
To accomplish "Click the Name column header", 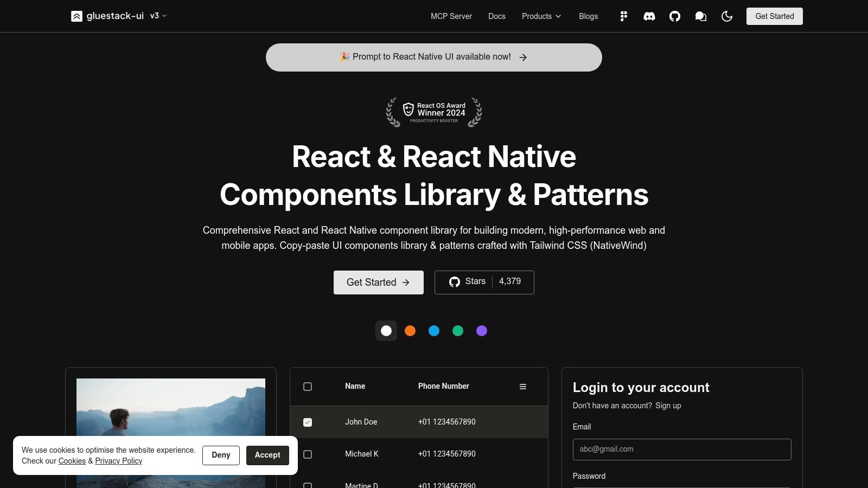I will tap(355, 386).
